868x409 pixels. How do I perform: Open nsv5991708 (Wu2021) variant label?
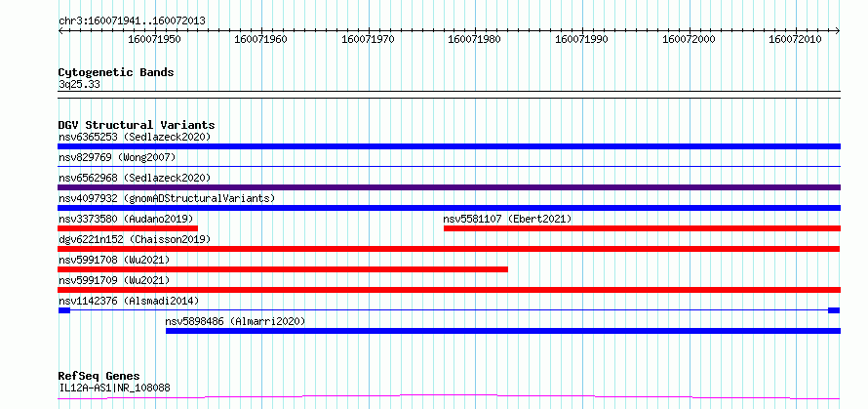[114, 260]
